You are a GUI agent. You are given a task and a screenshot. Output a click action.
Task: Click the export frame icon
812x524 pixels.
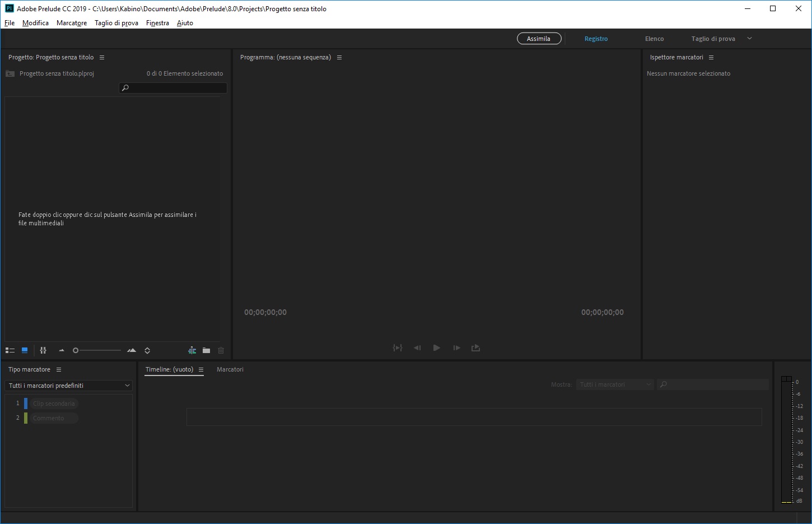476,348
